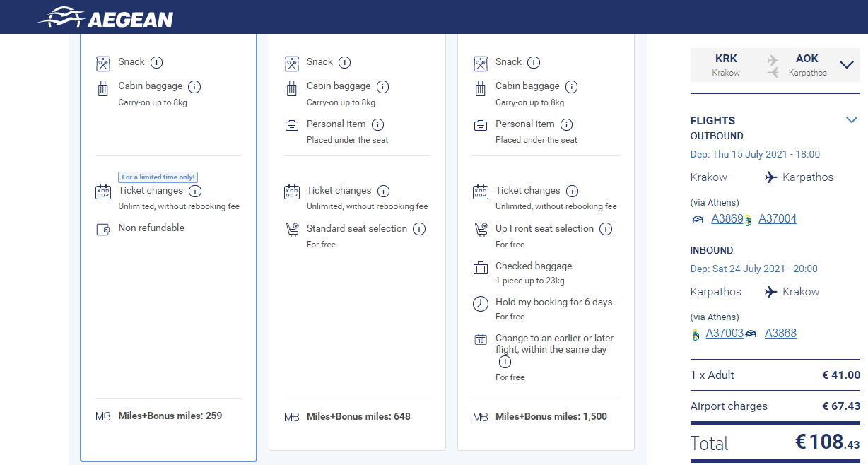Open flight A37004 details link
This screenshot has height=465, width=868.
pos(778,219)
